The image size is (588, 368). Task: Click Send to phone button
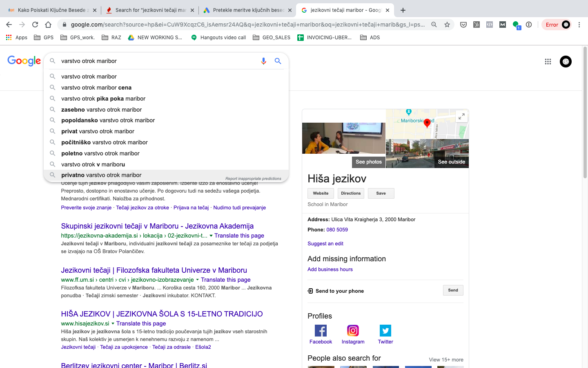[x=453, y=290]
